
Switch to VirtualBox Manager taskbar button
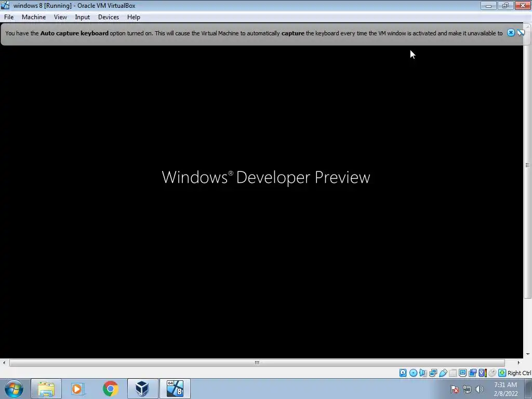[142, 389]
